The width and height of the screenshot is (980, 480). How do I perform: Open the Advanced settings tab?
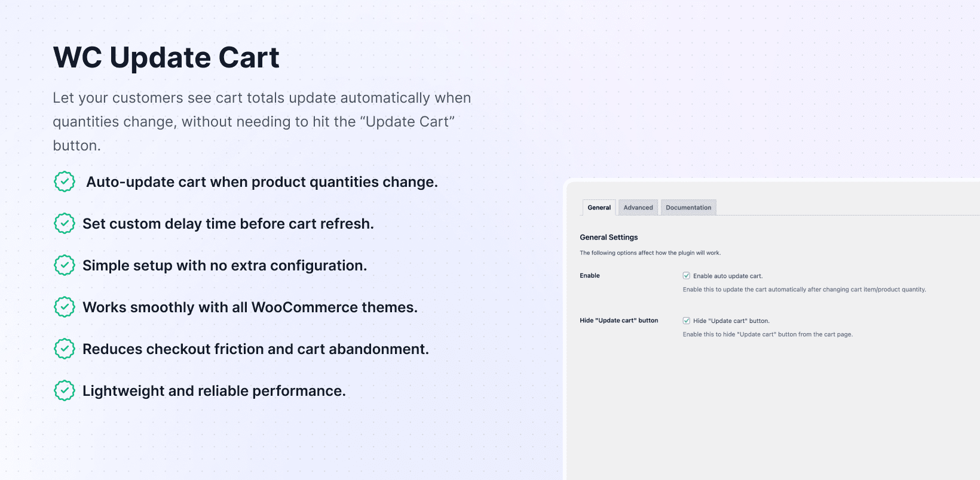[x=638, y=208]
